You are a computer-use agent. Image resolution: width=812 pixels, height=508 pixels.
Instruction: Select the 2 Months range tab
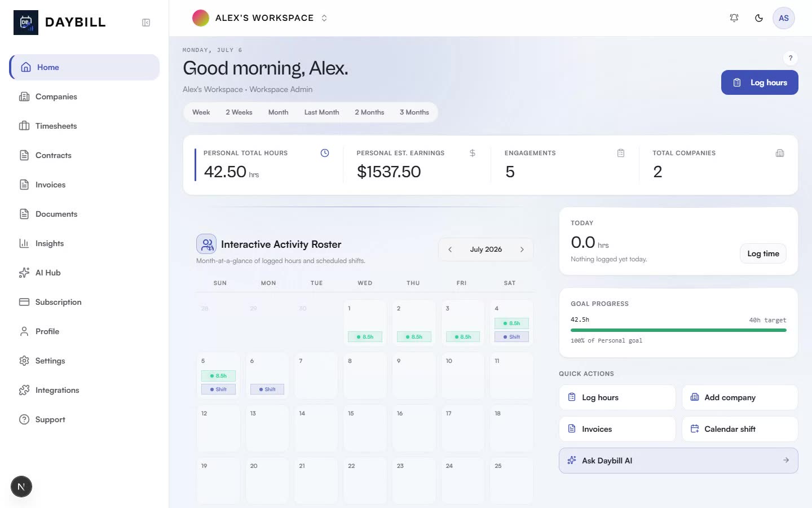coord(369,112)
